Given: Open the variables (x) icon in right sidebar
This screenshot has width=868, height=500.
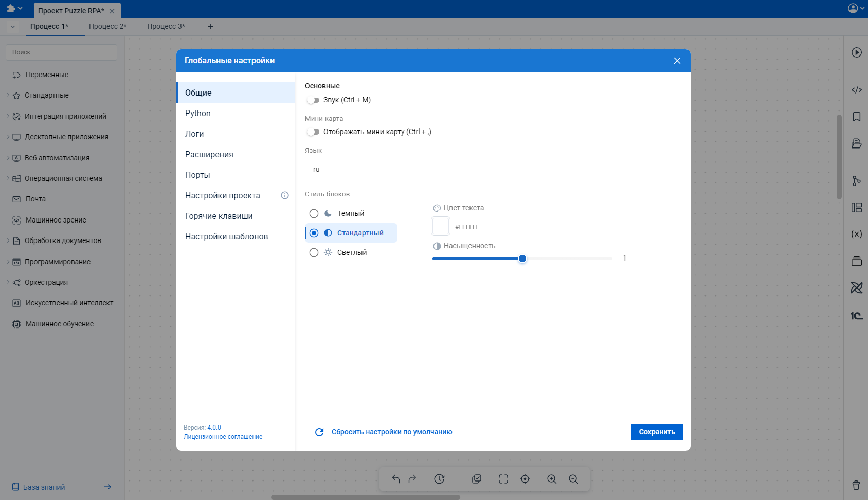Looking at the screenshot, I should click(856, 234).
